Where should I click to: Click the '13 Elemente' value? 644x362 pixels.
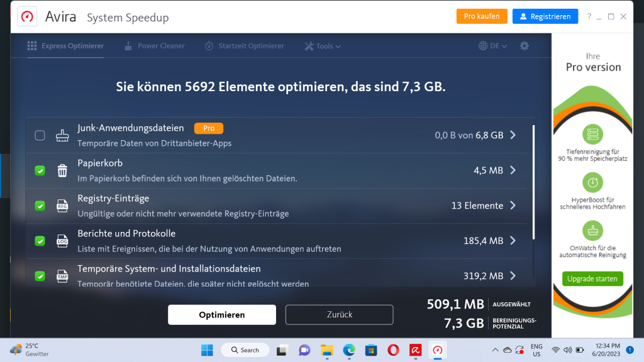tap(477, 206)
